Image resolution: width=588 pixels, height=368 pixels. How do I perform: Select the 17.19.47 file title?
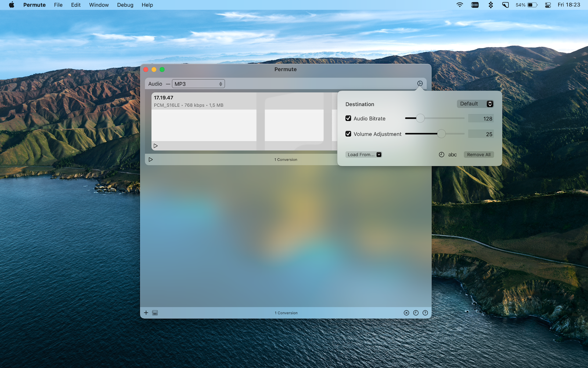coord(164,98)
